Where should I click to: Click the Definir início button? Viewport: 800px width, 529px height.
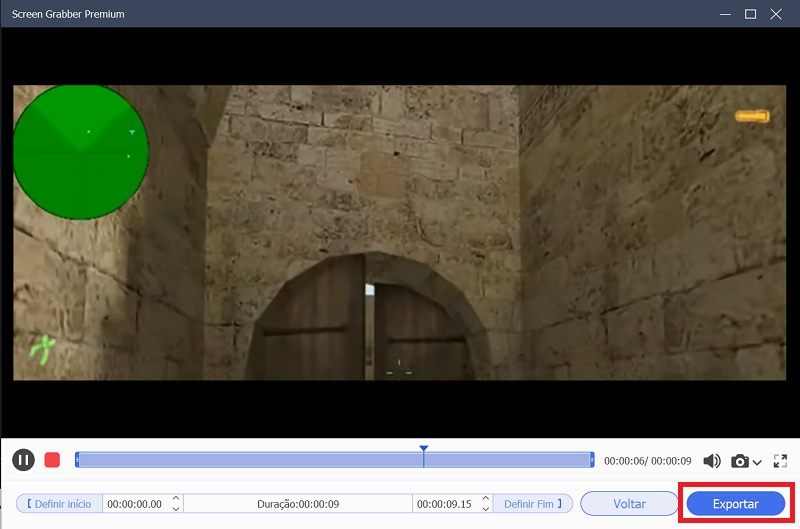(x=59, y=504)
